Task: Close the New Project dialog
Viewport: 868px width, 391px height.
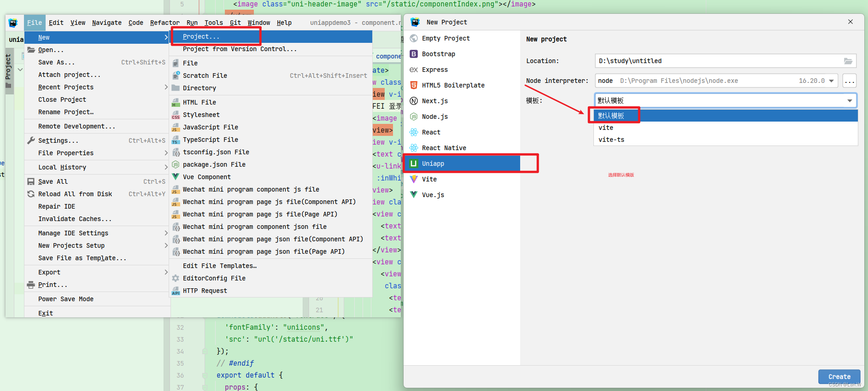Action: click(850, 22)
